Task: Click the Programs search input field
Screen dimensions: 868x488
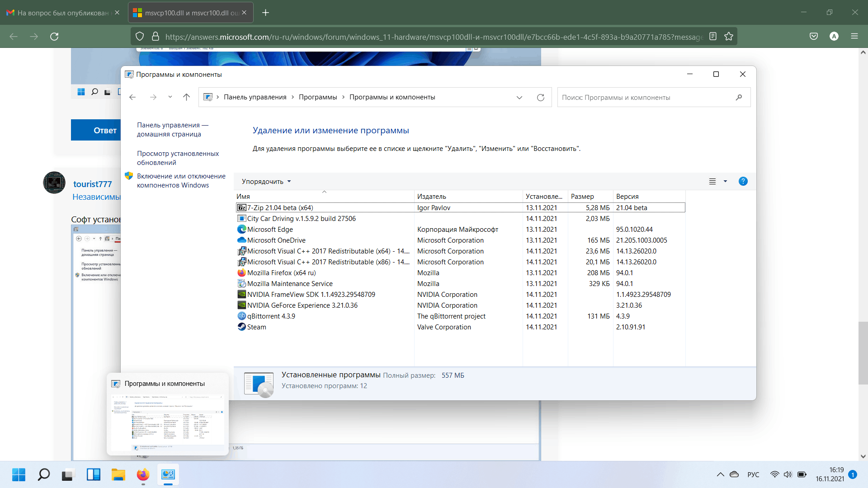Action: 646,98
